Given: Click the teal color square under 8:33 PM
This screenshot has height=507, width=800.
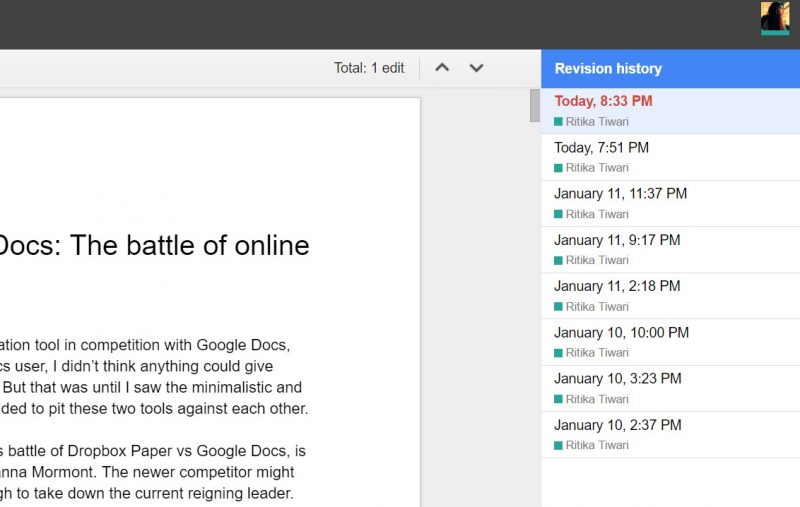Looking at the screenshot, I should pyautogui.click(x=558, y=121).
